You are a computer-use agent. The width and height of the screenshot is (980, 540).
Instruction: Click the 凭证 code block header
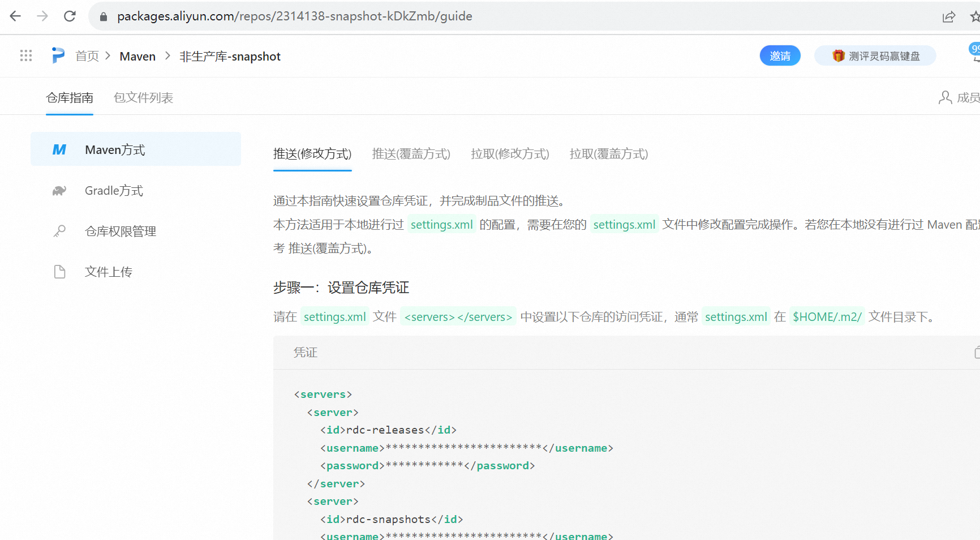626,353
